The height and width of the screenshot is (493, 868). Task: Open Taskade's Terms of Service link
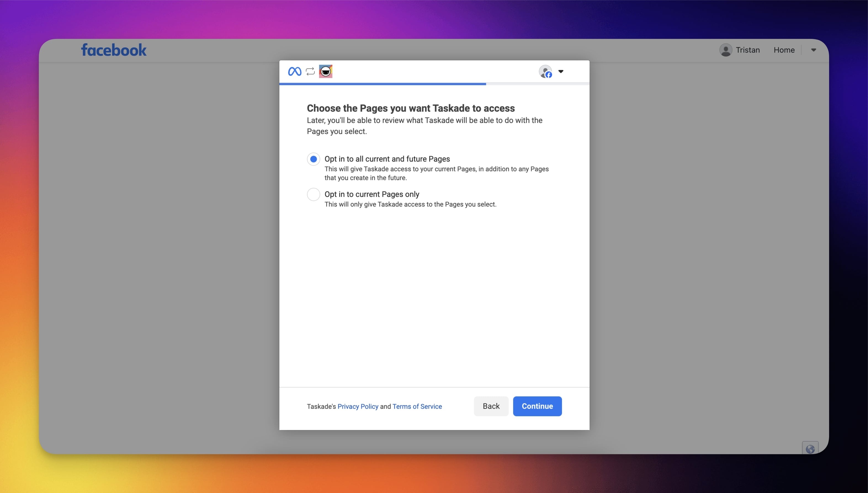tap(417, 406)
